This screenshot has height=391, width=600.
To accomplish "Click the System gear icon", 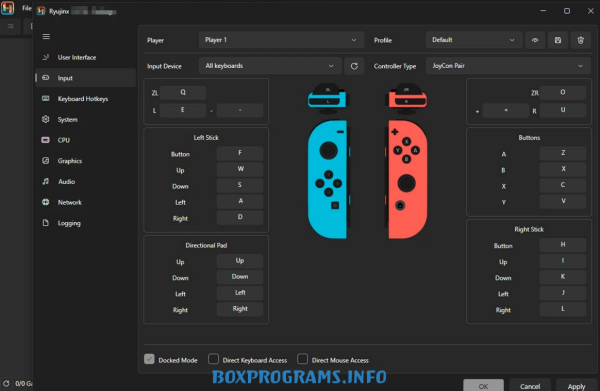I will (46, 119).
